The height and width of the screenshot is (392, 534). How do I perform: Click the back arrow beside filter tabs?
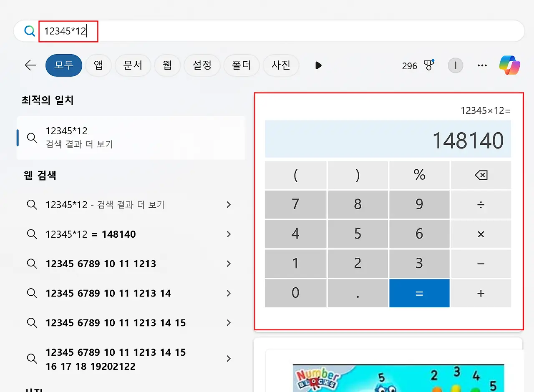click(30, 65)
